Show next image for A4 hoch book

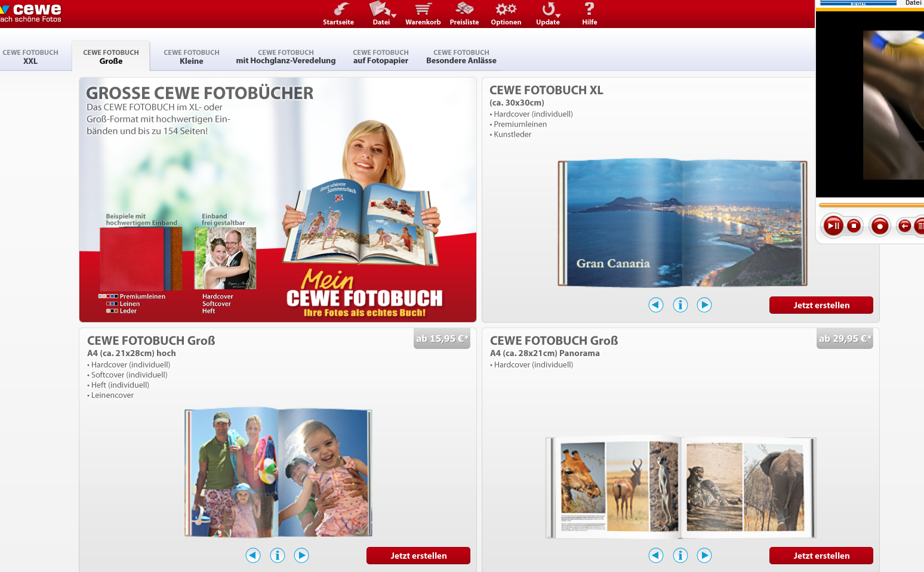coord(301,555)
